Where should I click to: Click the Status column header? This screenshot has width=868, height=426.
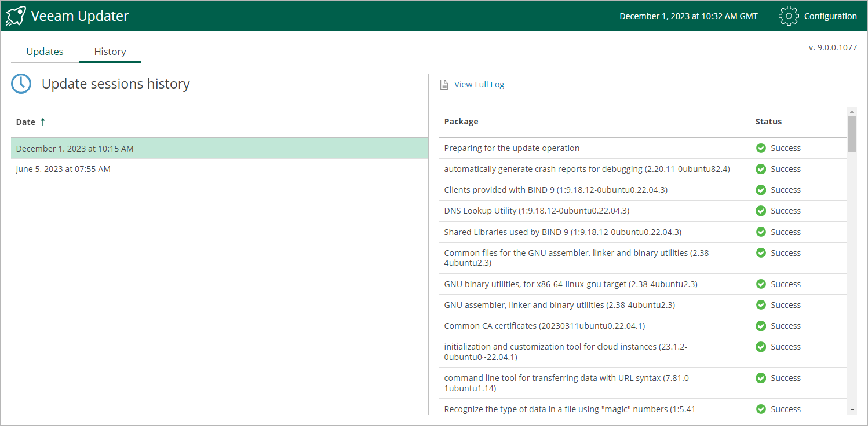coord(768,122)
